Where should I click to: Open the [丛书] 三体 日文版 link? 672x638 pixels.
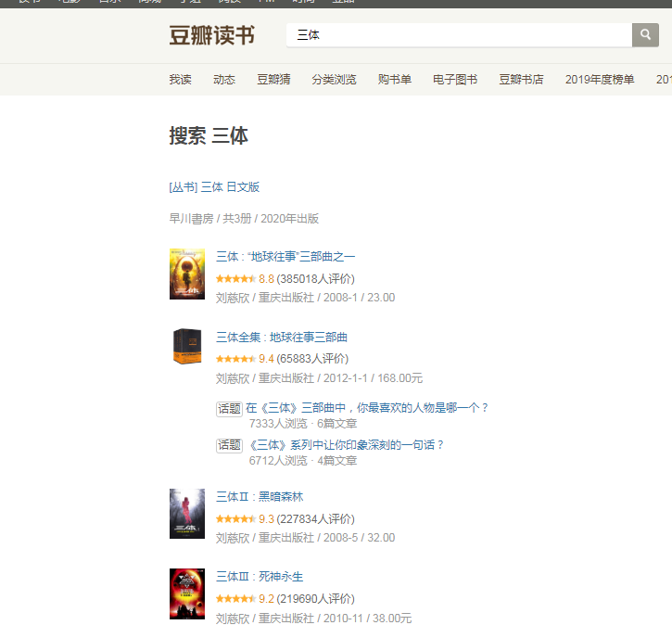coord(214,187)
